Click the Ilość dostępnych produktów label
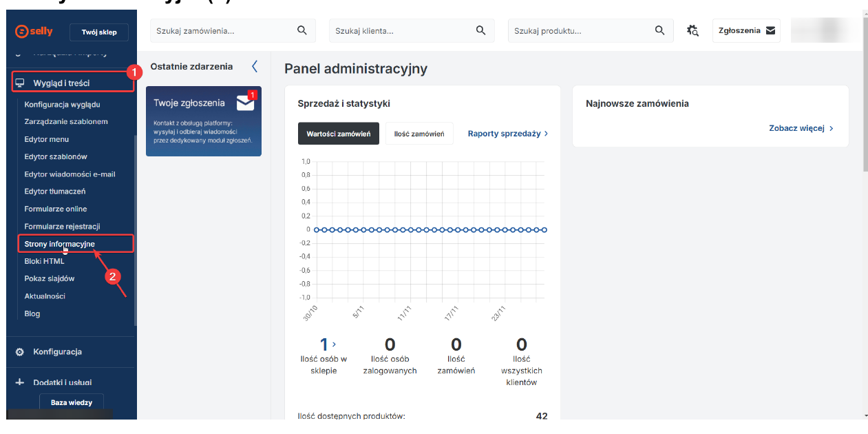The image size is (868, 434). coord(351,416)
